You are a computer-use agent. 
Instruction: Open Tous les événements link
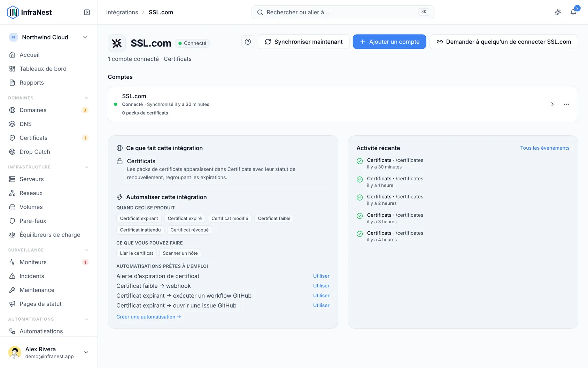(x=545, y=148)
